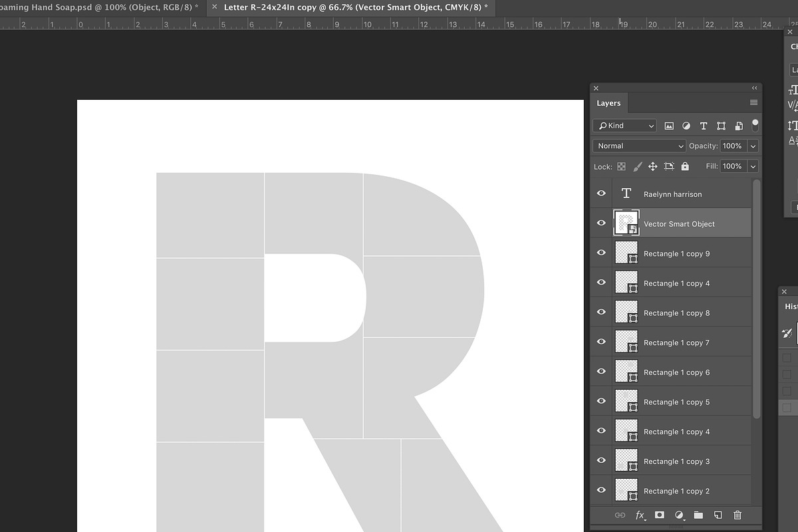The height and width of the screenshot is (532, 798).
Task: Open the Kind filter type dropdown
Action: point(624,126)
